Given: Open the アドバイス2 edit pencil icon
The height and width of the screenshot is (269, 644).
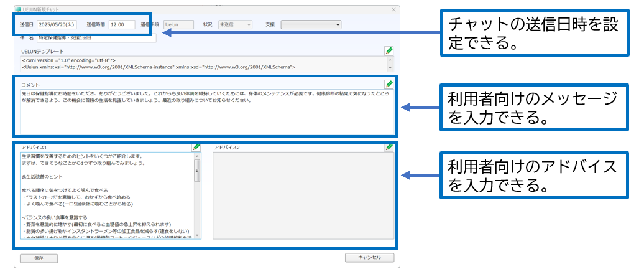Looking at the screenshot, I should [x=389, y=148].
